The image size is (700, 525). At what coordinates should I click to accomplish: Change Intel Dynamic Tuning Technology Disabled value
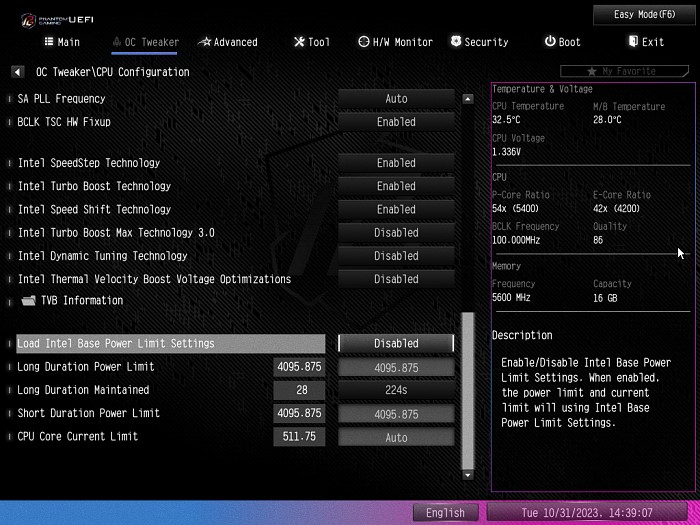396,256
